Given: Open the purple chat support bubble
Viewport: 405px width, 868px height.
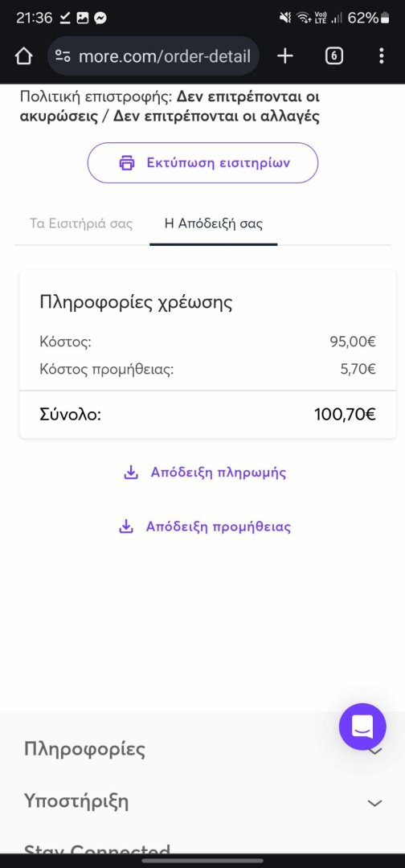Looking at the screenshot, I should coord(362,727).
